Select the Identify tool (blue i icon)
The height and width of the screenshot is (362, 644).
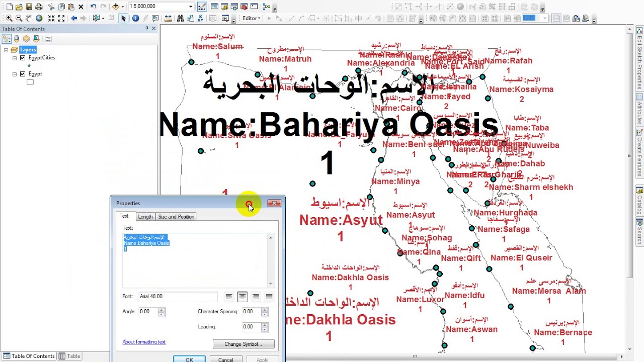[x=135, y=18]
